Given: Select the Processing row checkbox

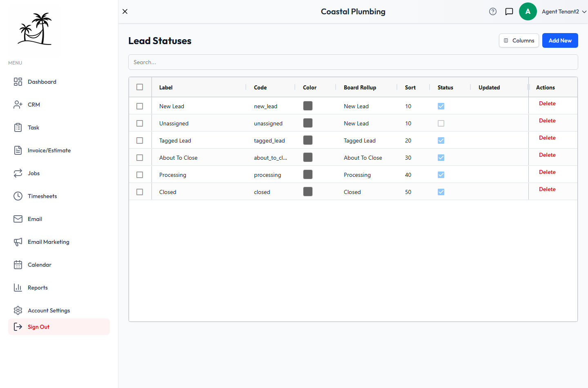Looking at the screenshot, I should click(140, 175).
